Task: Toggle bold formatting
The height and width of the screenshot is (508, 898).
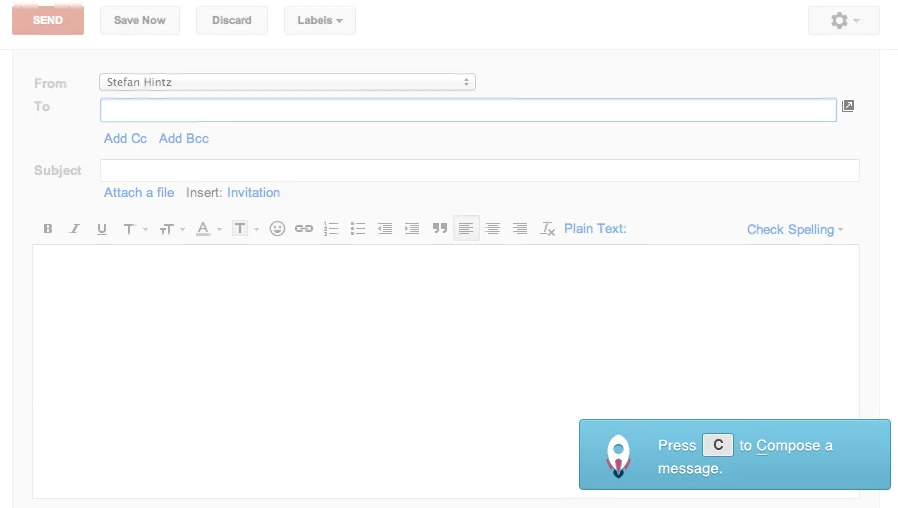Action: (x=48, y=229)
